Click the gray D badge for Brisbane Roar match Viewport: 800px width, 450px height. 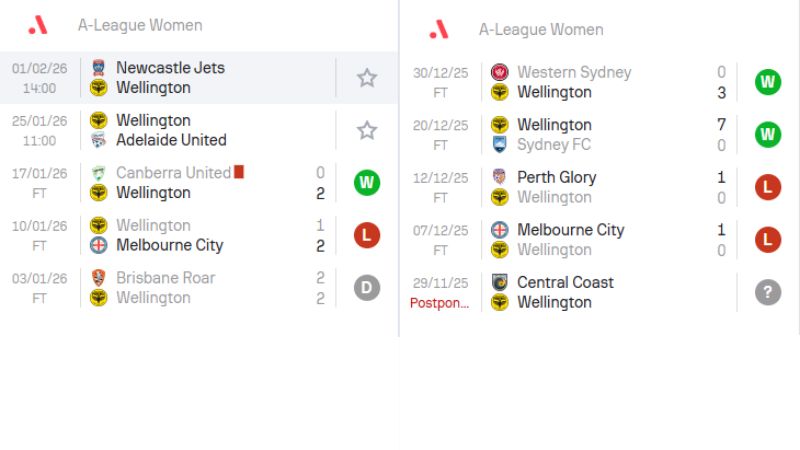point(367,288)
